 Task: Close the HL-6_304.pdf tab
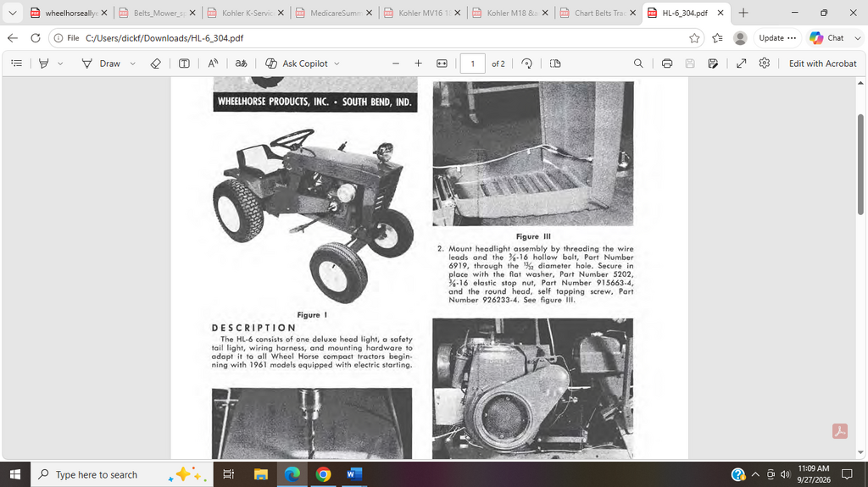721,13
